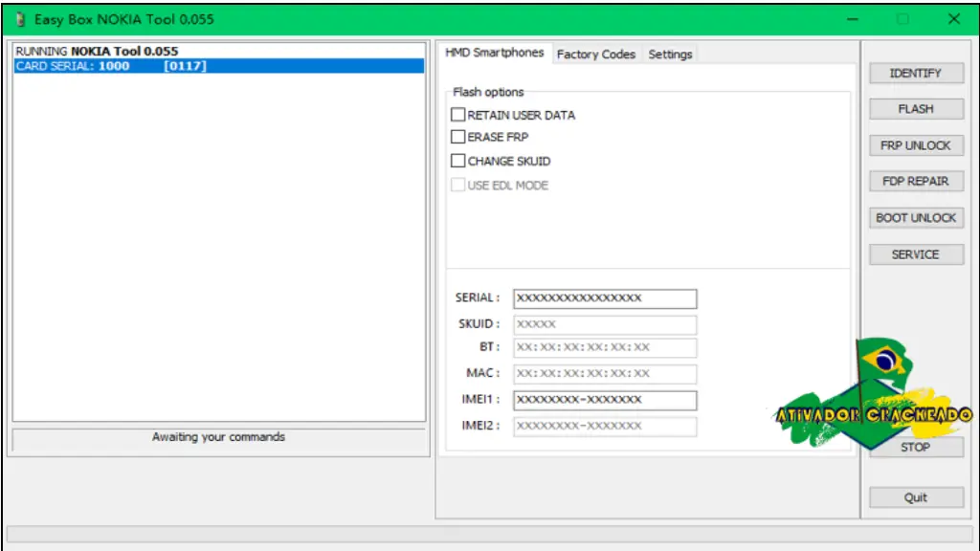Click the Easy Box app icon in title bar

pos(20,19)
